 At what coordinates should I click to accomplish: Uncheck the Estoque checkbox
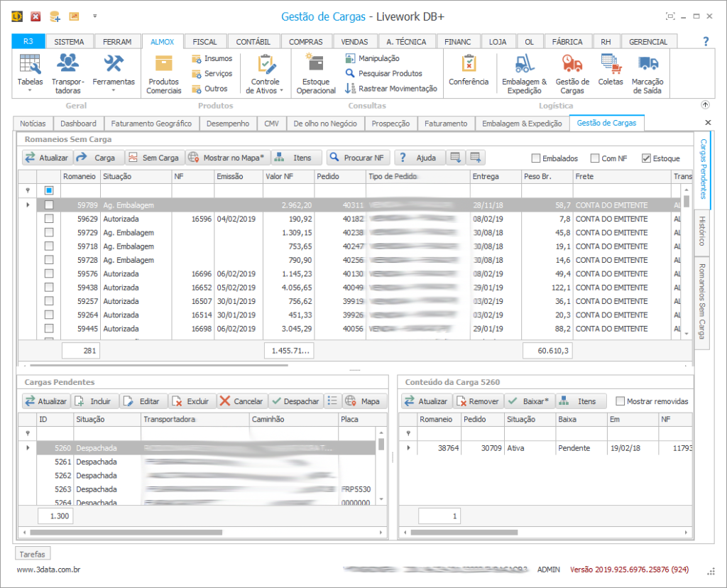click(x=646, y=158)
